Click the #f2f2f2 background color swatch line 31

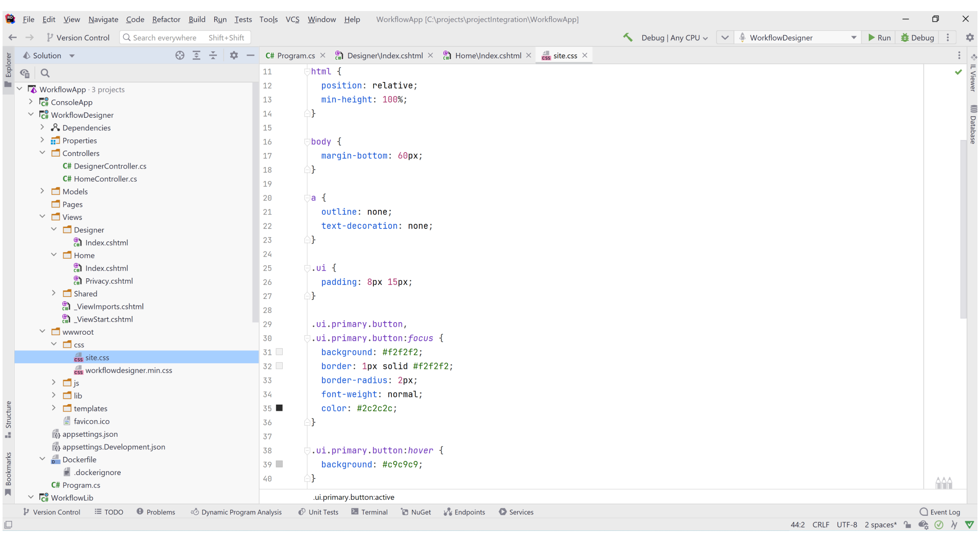[279, 352]
